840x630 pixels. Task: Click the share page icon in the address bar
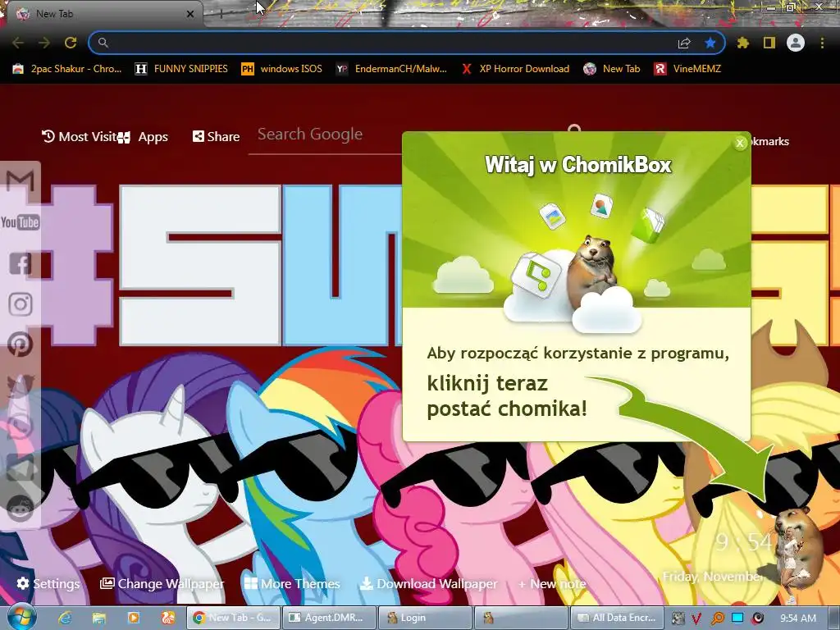684,43
